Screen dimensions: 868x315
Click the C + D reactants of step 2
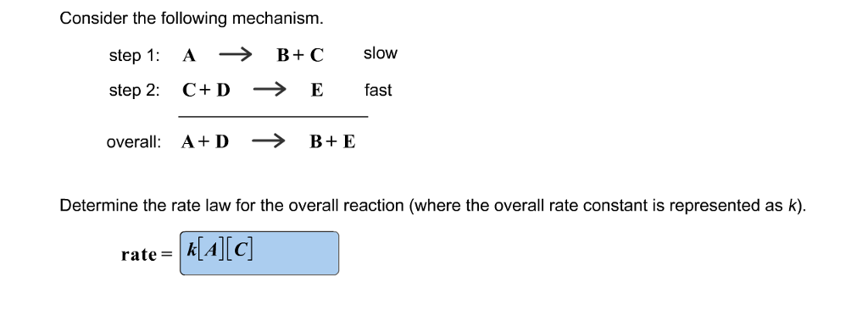[206, 90]
